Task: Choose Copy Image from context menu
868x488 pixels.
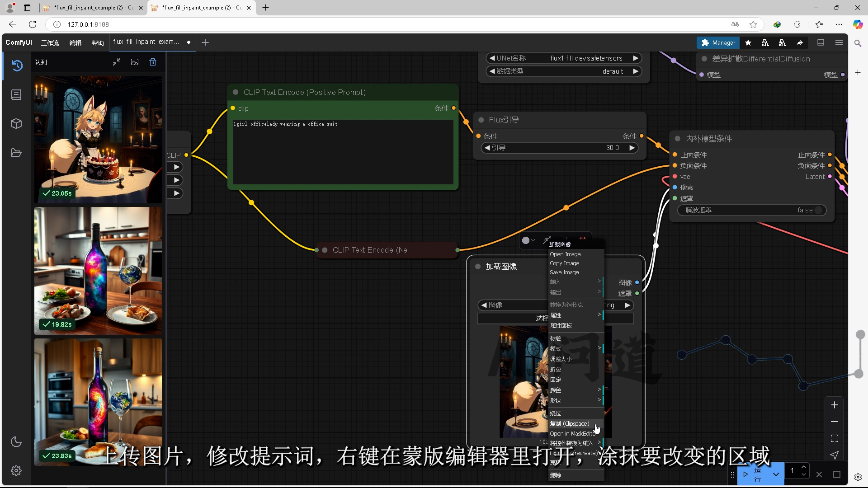Action: (x=564, y=263)
